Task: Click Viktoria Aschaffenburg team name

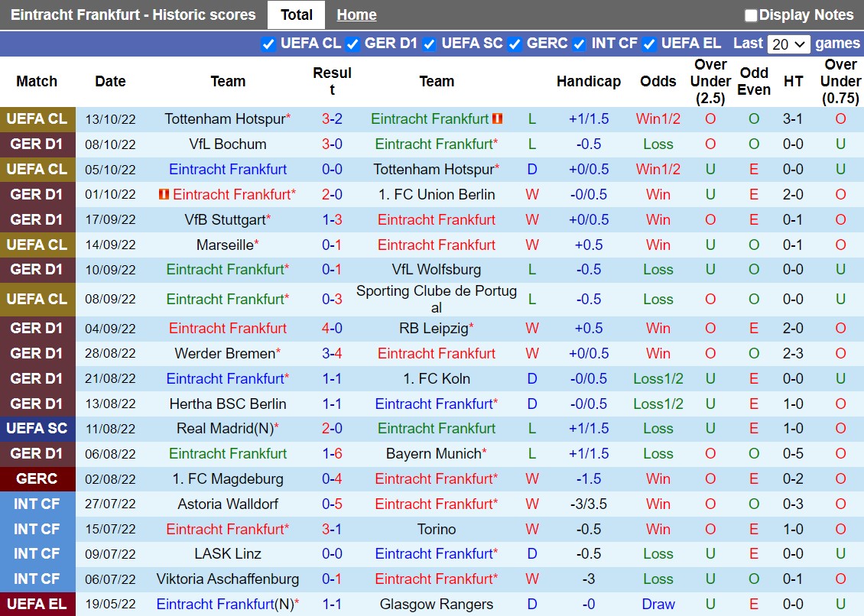Action: tap(228, 579)
